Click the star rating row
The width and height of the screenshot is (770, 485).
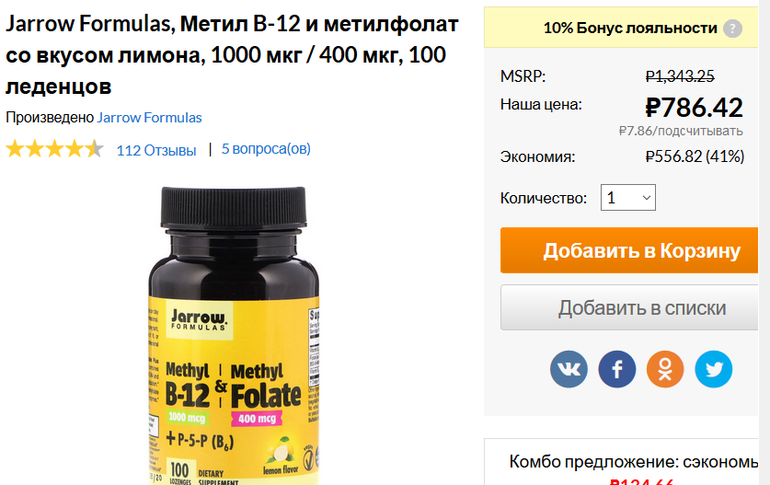[55, 149]
